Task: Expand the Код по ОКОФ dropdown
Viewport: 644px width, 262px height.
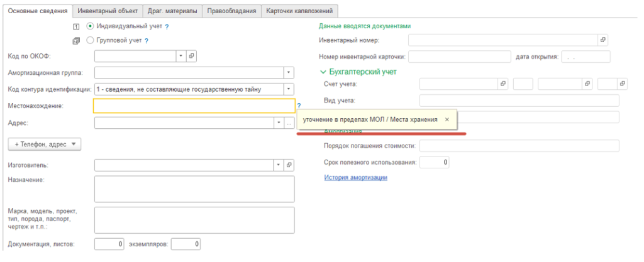Action: [181, 56]
